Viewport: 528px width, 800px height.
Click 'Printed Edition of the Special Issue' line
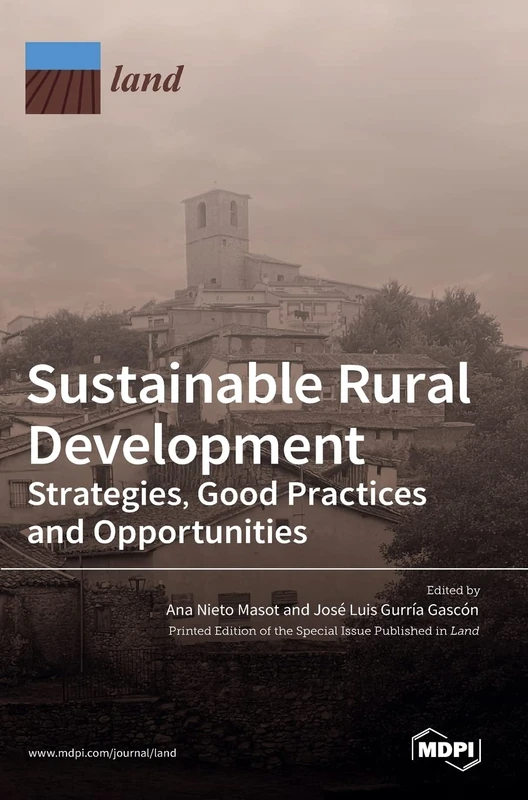[324, 631]
